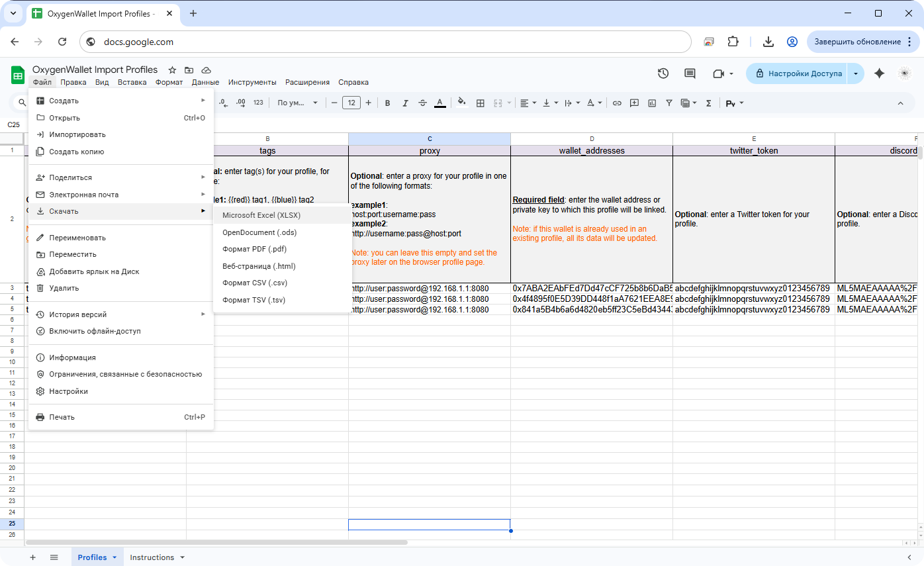The height and width of the screenshot is (566, 924).
Task: Star the OxygenWallet Import Profiles document
Action: point(172,70)
